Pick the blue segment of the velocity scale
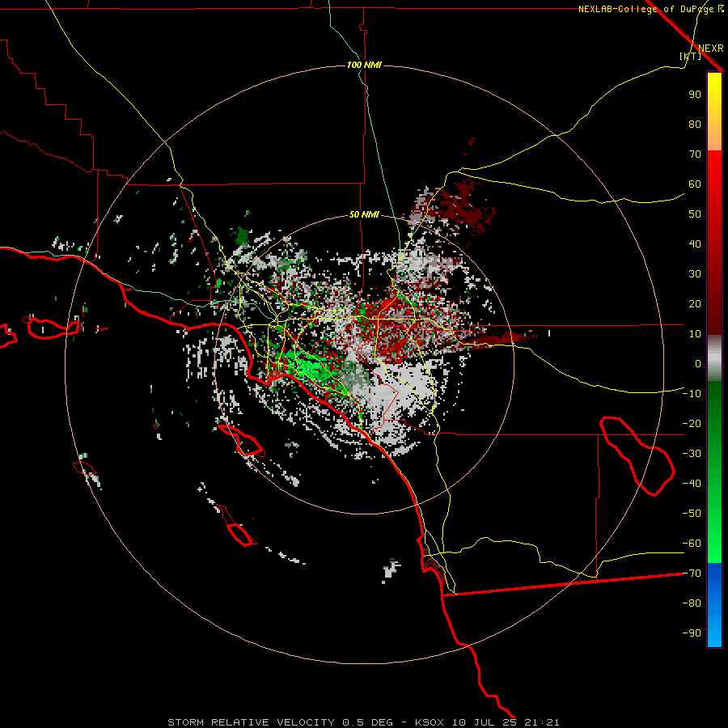This screenshot has width=728, height=728. click(x=714, y=605)
